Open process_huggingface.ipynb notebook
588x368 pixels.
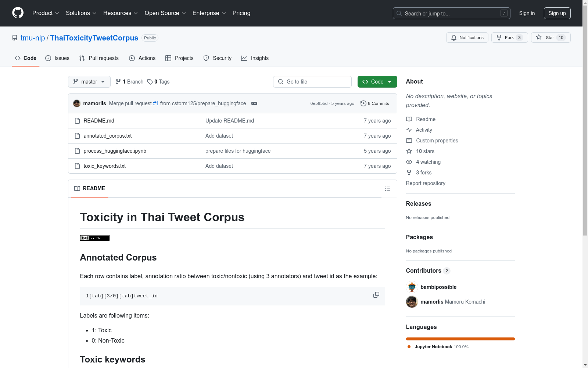coord(115,151)
